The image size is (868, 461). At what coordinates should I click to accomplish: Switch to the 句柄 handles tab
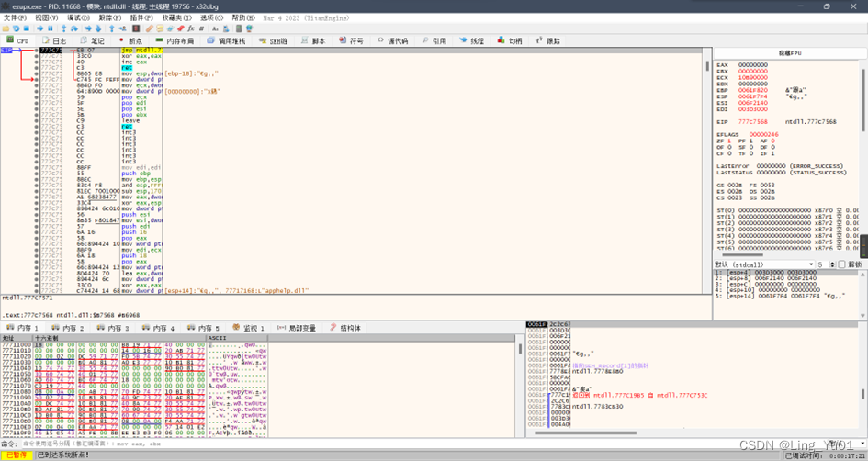(511, 40)
